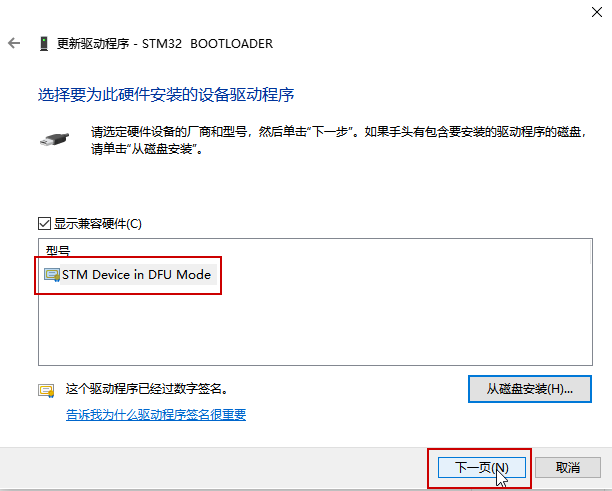Click the certificate icon next to 这个驱动程序已经过数字签名
The height and width of the screenshot is (491, 612).
[46, 390]
